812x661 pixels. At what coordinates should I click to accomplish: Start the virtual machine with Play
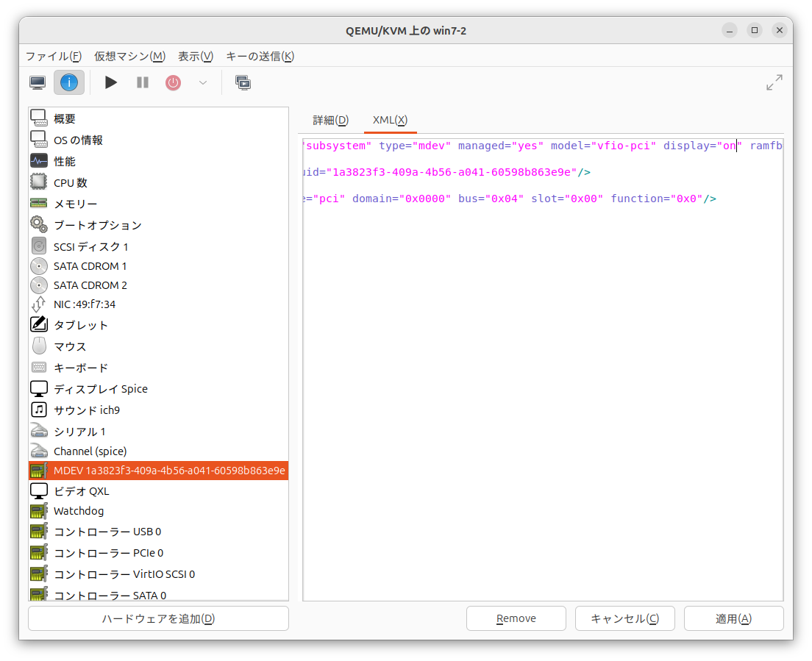[x=111, y=83]
